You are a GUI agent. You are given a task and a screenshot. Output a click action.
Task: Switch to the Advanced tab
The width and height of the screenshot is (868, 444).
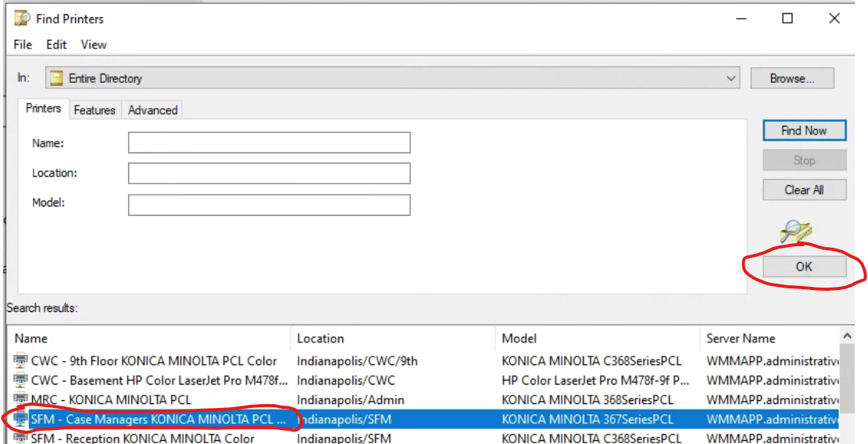pyautogui.click(x=152, y=110)
